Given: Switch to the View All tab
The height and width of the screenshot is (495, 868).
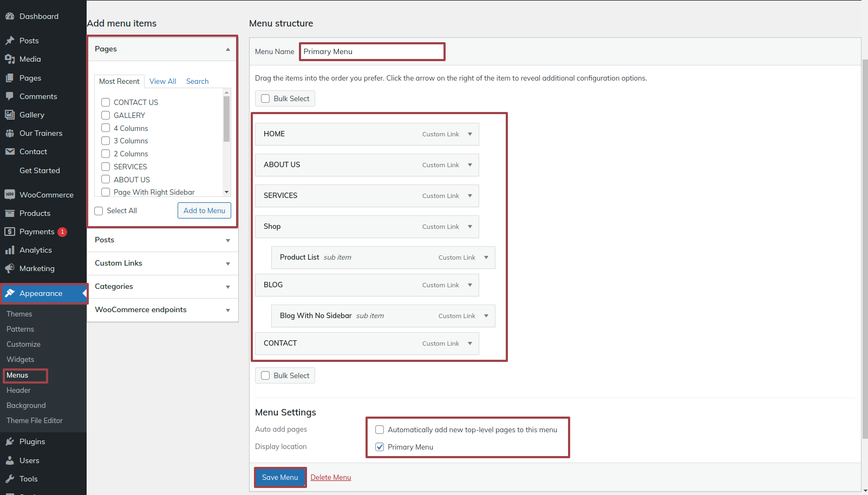Looking at the screenshot, I should click(163, 81).
